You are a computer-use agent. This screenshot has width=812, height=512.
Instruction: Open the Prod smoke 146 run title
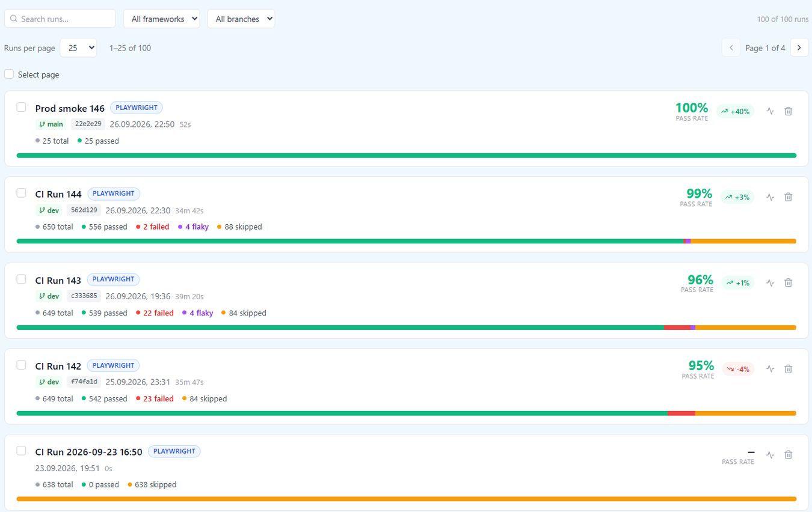tap(70, 109)
